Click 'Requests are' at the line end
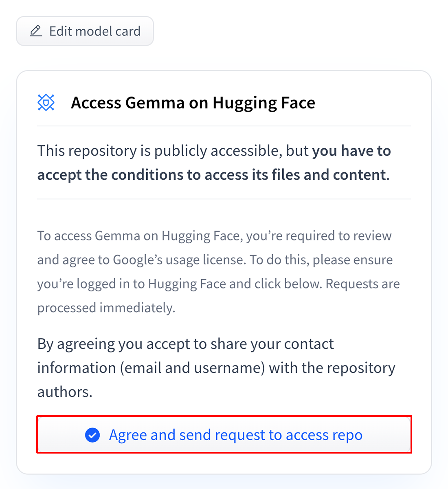The height and width of the screenshot is (489, 448). 362,284
